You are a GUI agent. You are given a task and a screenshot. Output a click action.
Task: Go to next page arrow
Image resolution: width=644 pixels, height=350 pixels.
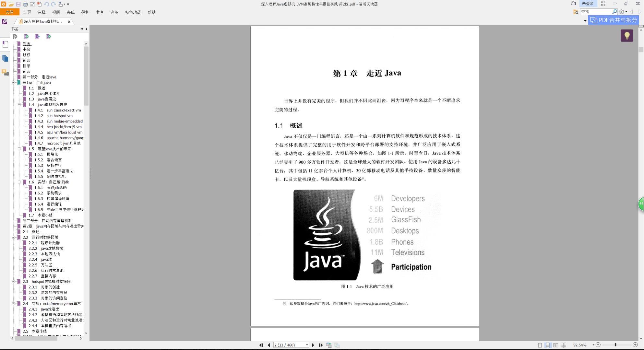tap(313, 345)
